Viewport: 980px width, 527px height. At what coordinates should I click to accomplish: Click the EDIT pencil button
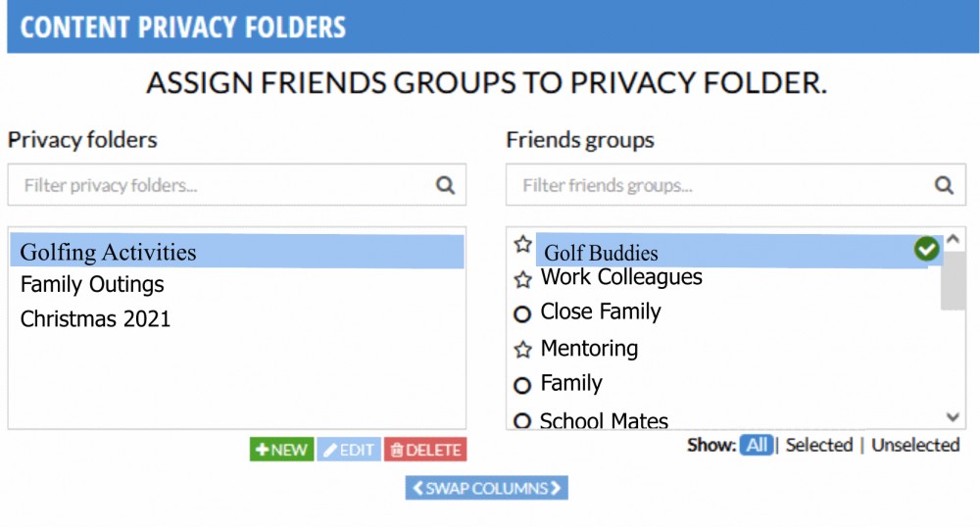point(349,450)
